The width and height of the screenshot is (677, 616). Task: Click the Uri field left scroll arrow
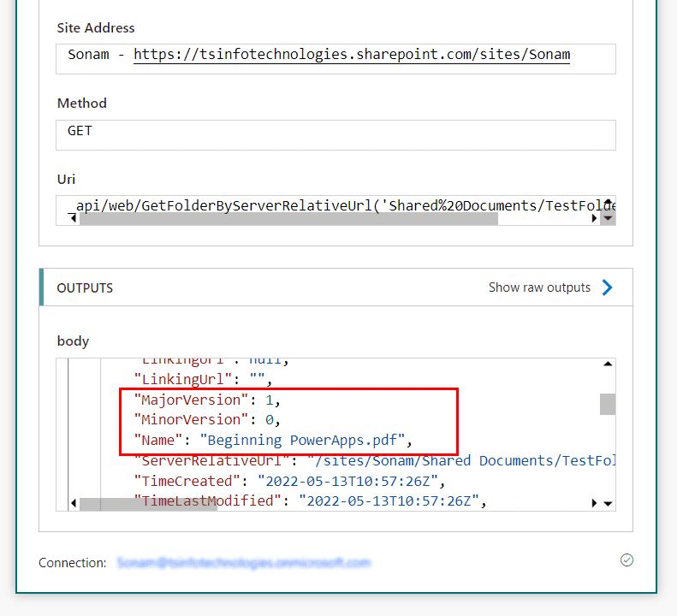click(73, 218)
